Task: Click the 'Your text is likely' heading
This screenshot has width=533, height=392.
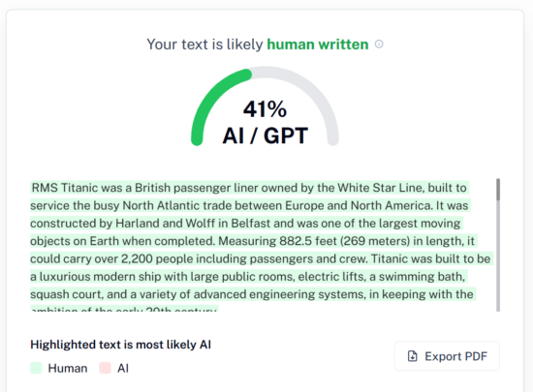Action: [205, 45]
